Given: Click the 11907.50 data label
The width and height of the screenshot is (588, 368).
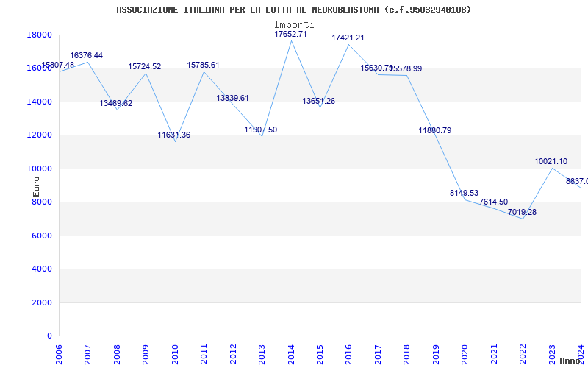Looking at the screenshot, I should tap(261, 130).
